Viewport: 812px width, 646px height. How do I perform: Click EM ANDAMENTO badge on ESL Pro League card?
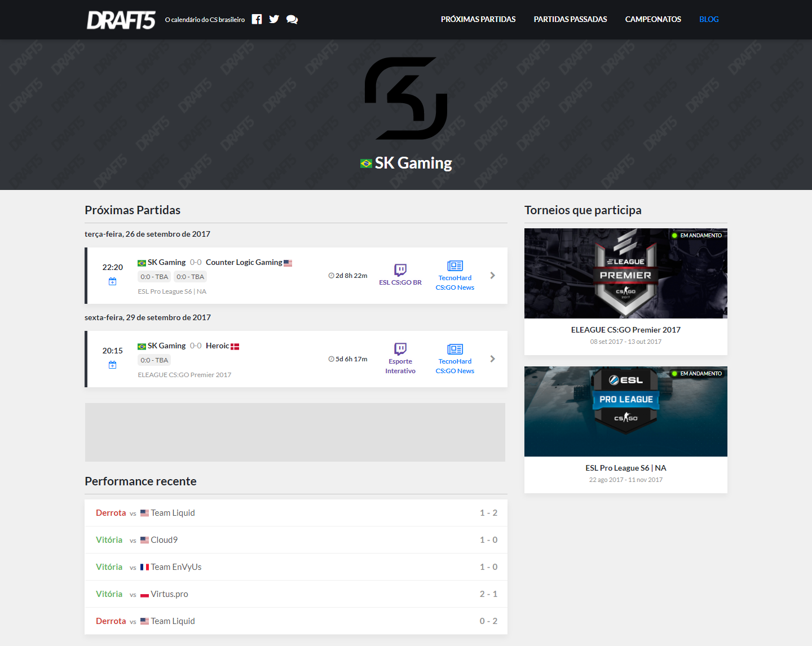pos(697,373)
